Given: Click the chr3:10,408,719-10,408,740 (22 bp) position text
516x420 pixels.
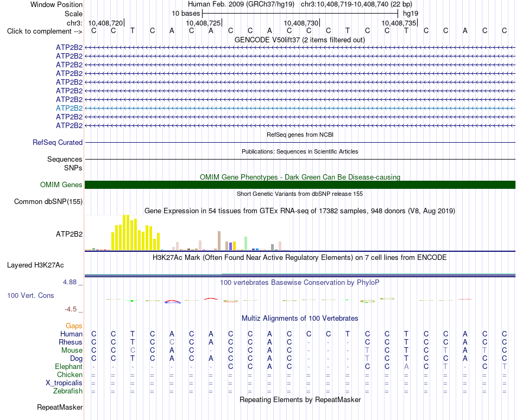Looking at the screenshot, I should [x=356, y=4].
